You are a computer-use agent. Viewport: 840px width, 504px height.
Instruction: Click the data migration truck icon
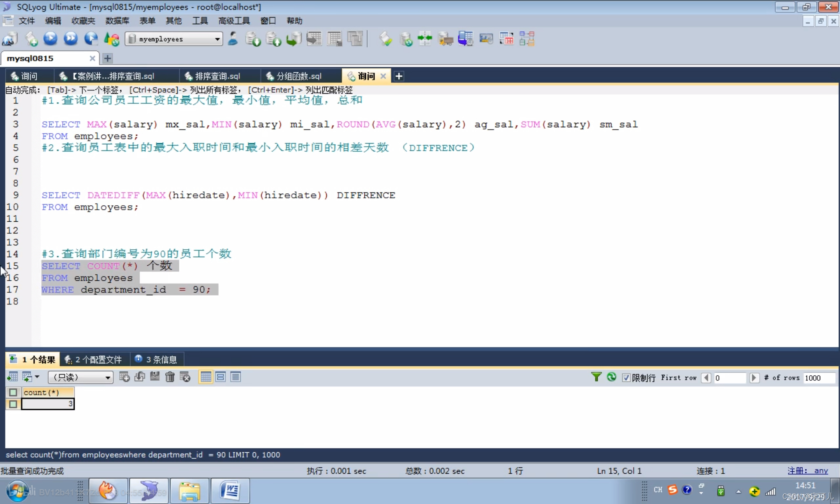[x=445, y=39]
